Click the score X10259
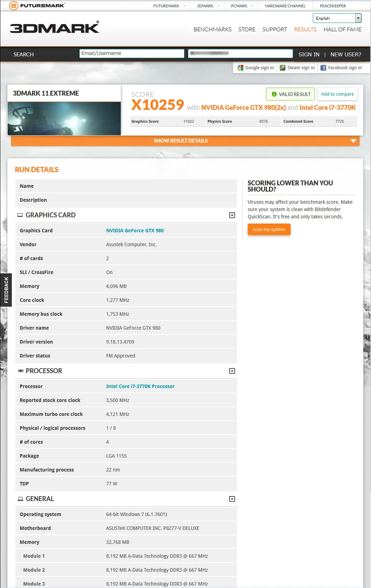The image size is (371, 588). 158,105
